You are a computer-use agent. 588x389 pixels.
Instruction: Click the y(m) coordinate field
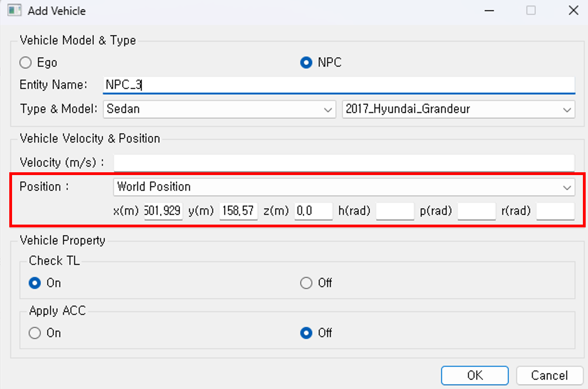tap(238, 211)
